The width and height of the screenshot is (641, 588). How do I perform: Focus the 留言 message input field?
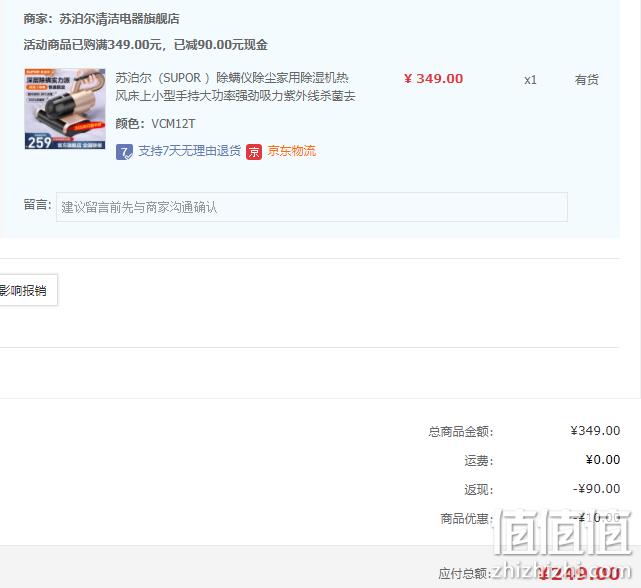(312, 207)
